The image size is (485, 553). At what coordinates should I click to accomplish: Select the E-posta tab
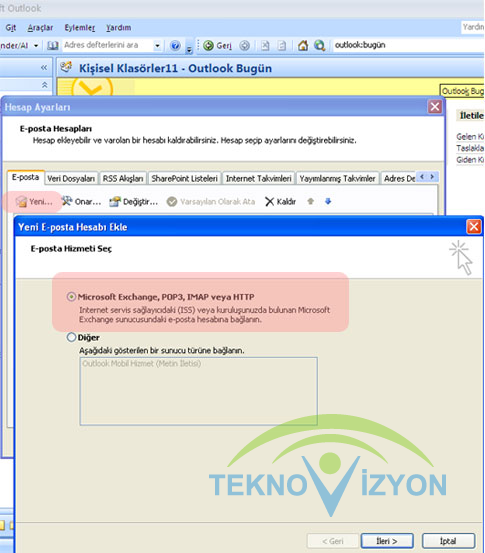coord(25,177)
